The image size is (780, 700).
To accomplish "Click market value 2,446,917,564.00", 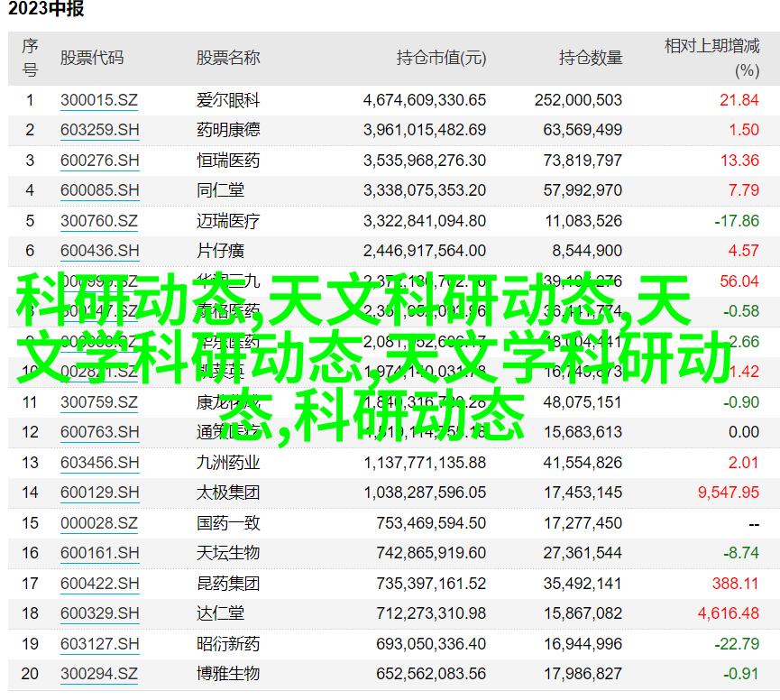I will click(x=425, y=250).
